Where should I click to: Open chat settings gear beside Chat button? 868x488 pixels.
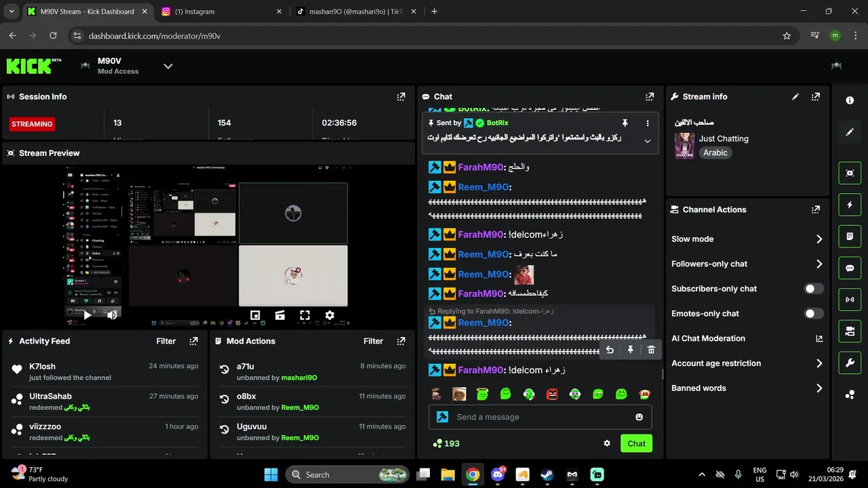[x=607, y=443]
